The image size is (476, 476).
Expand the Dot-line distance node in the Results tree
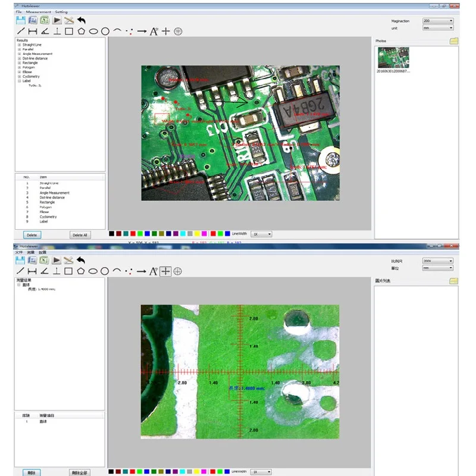click(20, 58)
